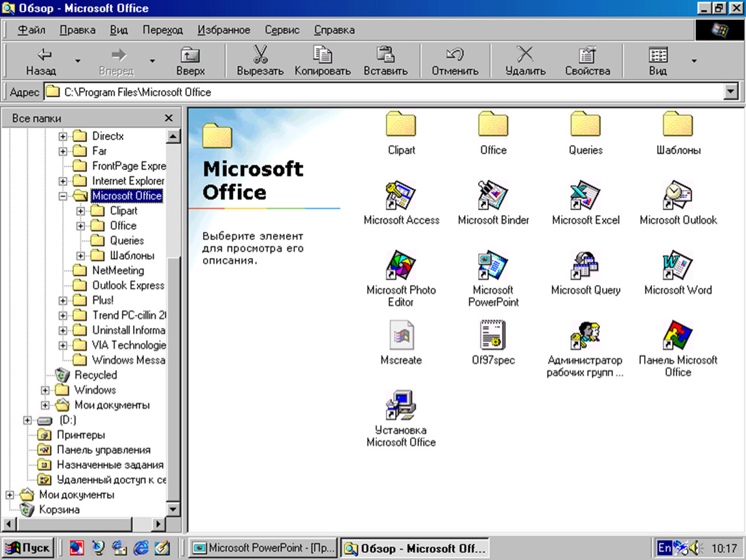This screenshot has width=746, height=560.
Task: Click the folder tree scroll-right arrow
Action: [x=159, y=524]
